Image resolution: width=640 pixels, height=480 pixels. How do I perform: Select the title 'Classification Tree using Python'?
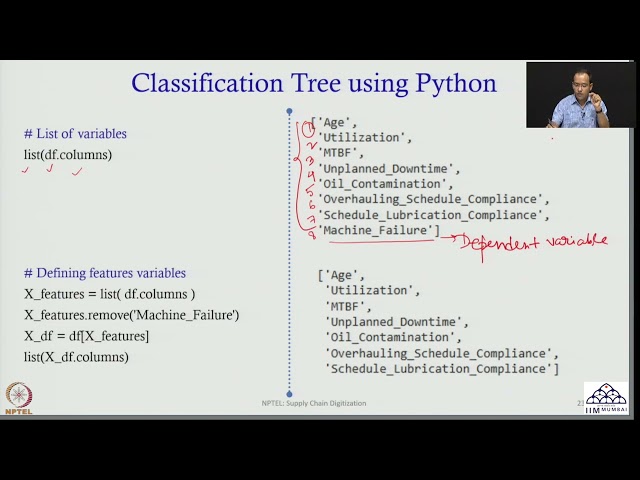click(x=314, y=83)
